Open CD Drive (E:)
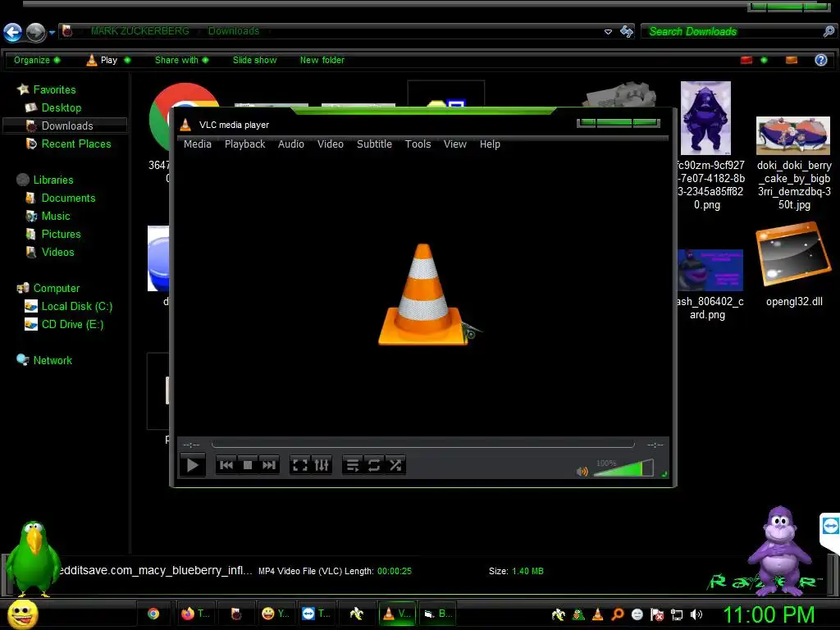 (72, 324)
